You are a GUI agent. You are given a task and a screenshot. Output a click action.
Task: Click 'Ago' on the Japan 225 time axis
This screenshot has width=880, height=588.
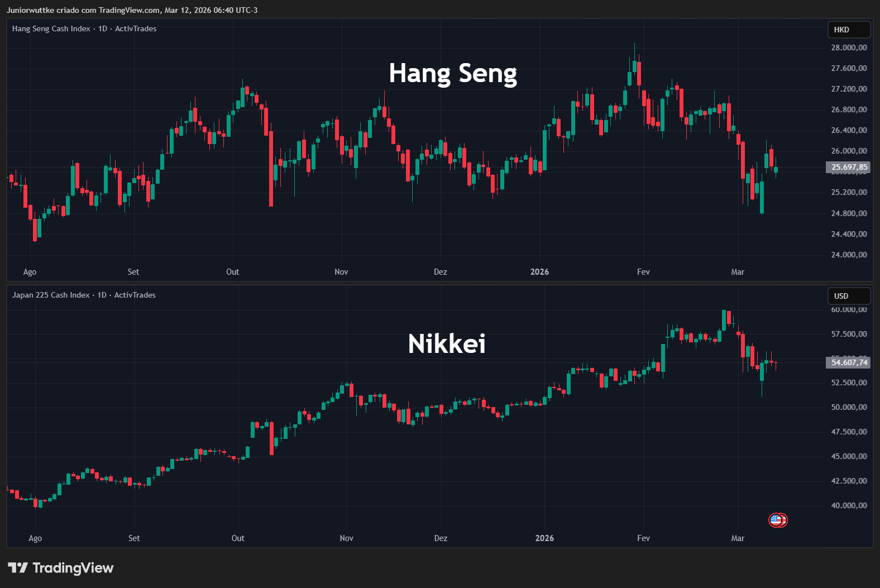click(35, 538)
